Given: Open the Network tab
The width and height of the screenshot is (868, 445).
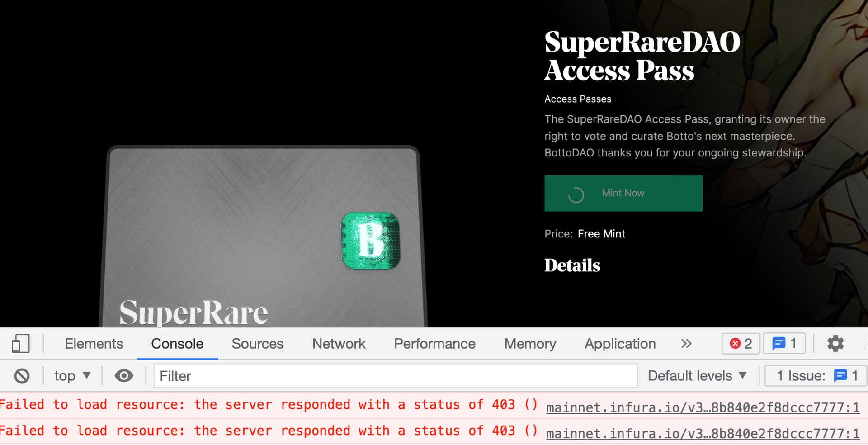Looking at the screenshot, I should [x=339, y=344].
